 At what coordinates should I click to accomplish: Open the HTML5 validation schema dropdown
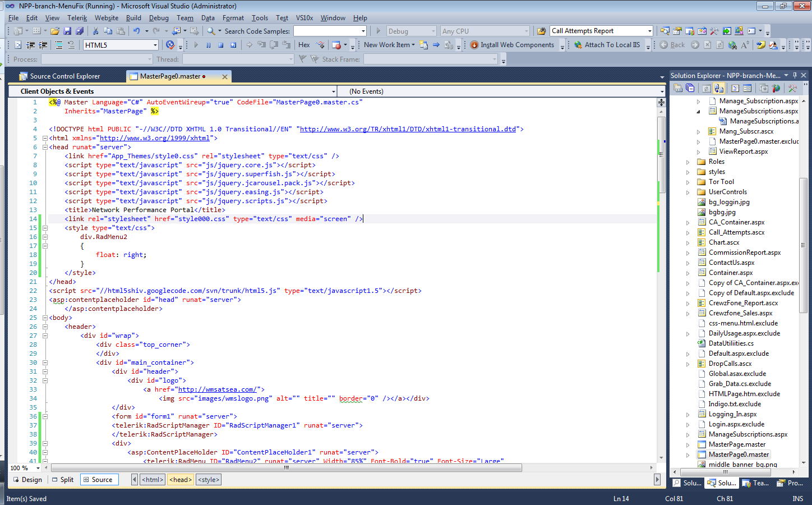tap(155, 45)
